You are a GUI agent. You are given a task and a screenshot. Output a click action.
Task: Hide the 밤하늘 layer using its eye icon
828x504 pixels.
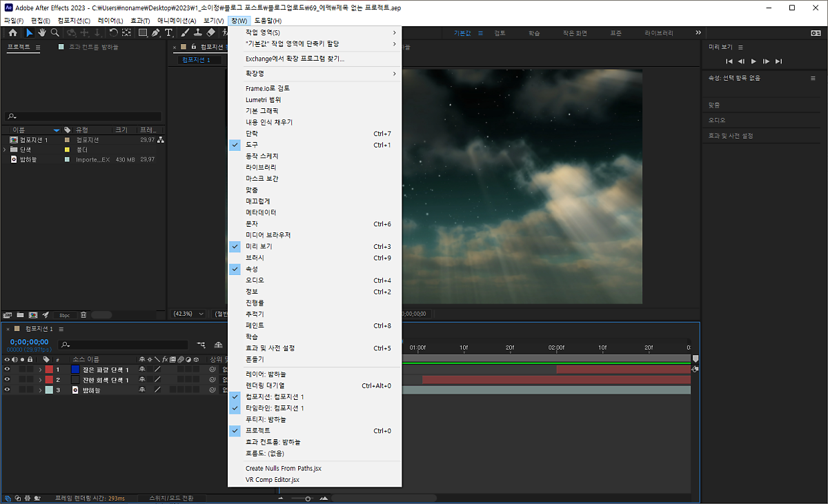[x=7, y=390]
